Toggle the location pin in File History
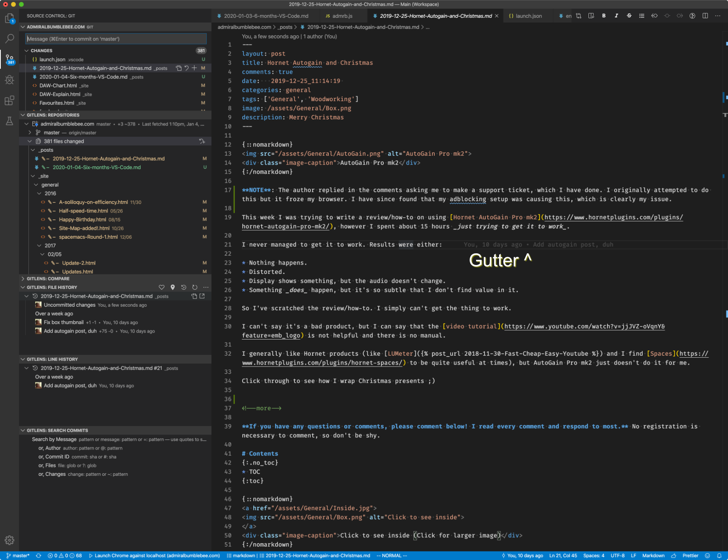The image size is (728, 560). [x=173, y=287]
